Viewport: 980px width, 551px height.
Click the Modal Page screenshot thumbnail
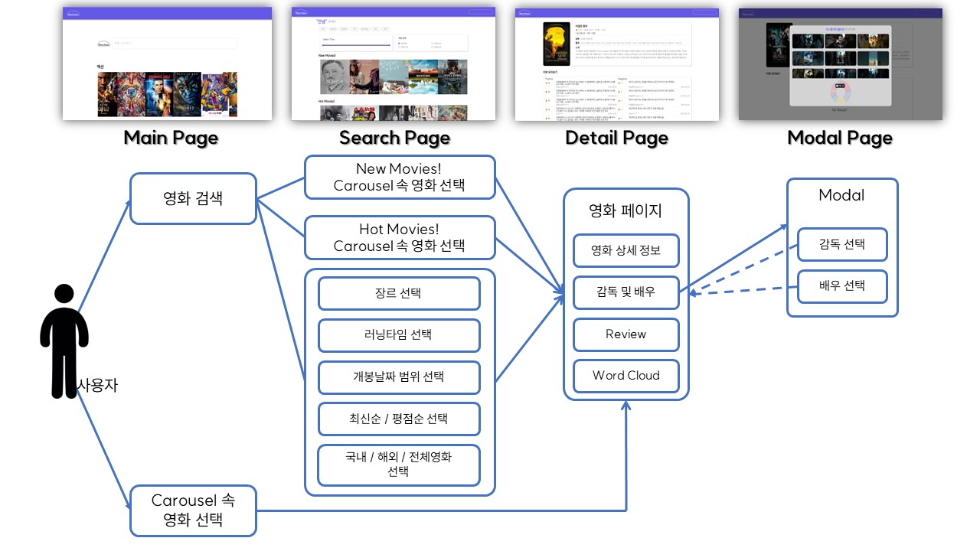(840, 64)
